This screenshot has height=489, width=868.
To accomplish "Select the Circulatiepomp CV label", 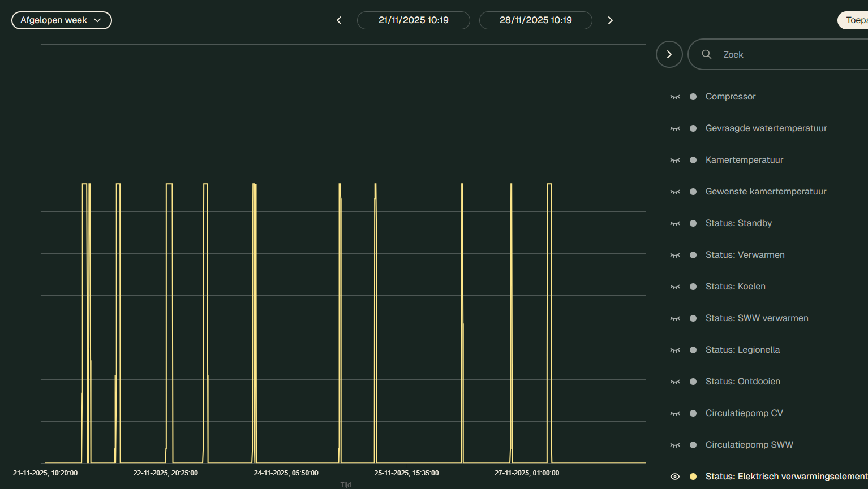I will click(745, 413).
